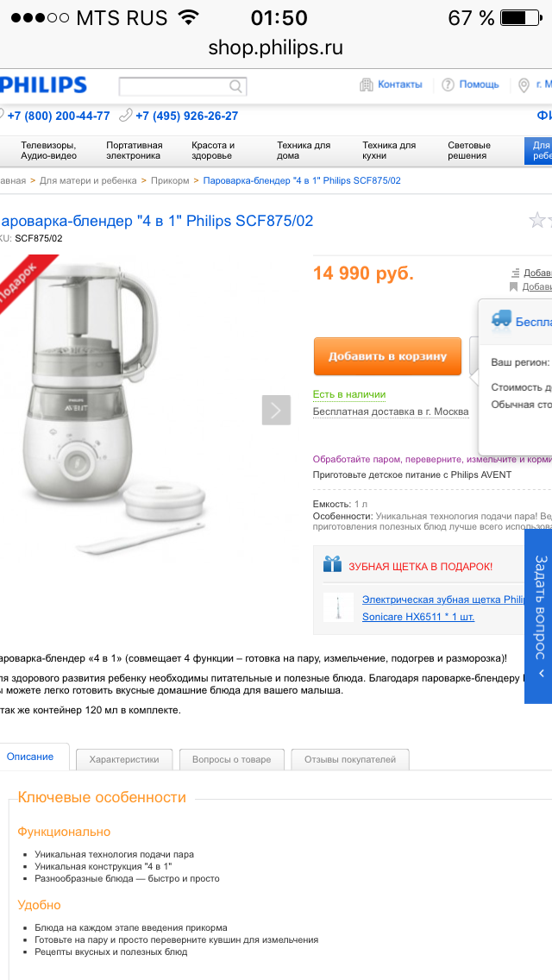
Task: Click the Контакты building icon
Action: click(367, 85)
